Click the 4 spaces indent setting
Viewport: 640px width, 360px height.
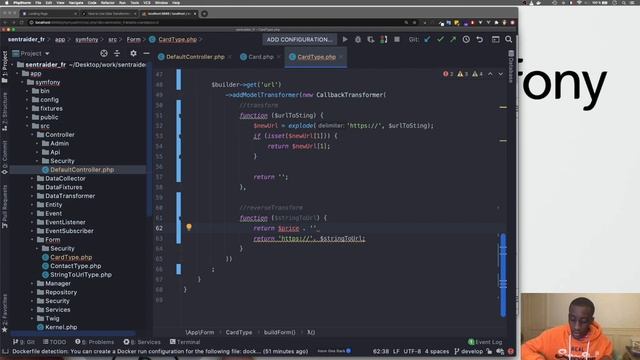pos(437,351)
